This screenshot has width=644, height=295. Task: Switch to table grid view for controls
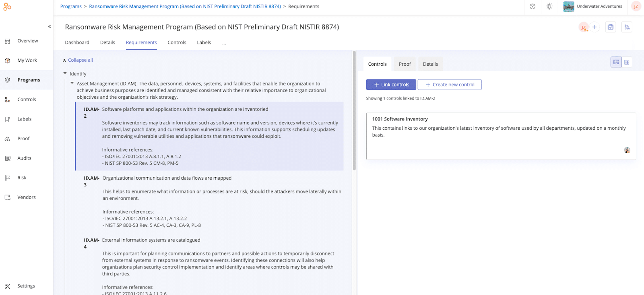pyautogui.click(x=627, y=62)
